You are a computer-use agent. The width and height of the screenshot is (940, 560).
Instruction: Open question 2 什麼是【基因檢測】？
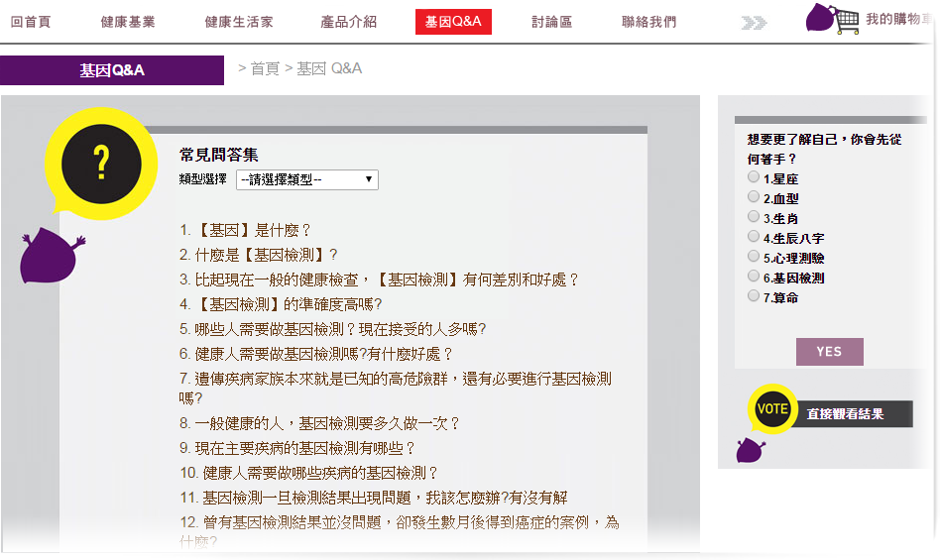tap(259, 255)
